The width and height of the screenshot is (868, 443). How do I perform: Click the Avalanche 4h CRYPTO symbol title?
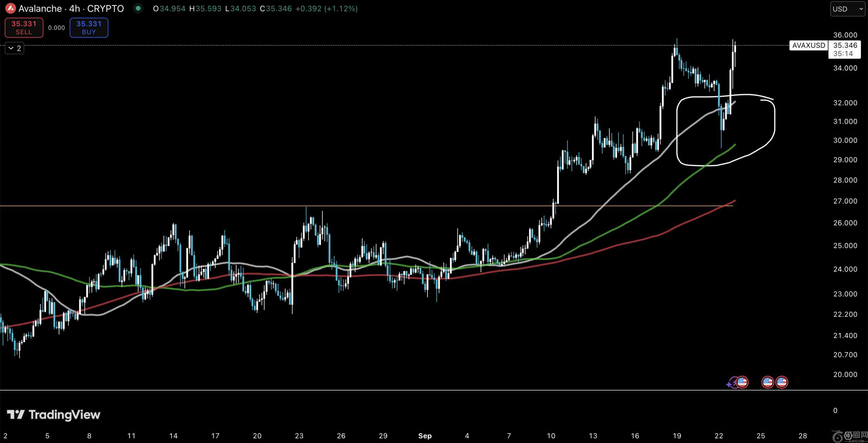pos(71,8)
